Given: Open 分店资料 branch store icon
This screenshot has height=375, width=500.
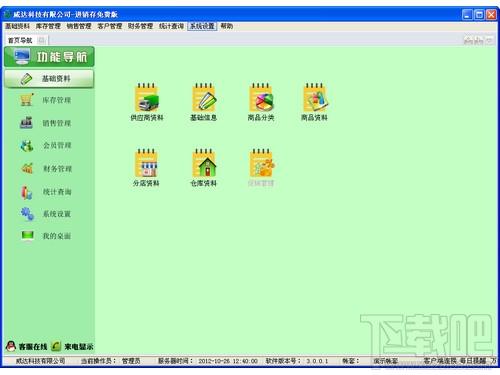Looking at the screenshot, I should pos(146,163).
